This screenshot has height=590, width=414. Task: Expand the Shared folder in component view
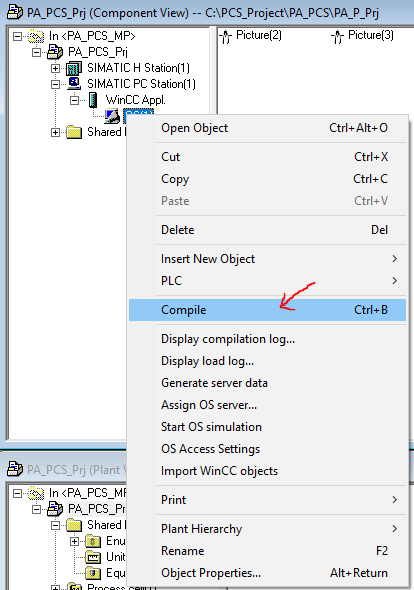(x=55, y=132)
